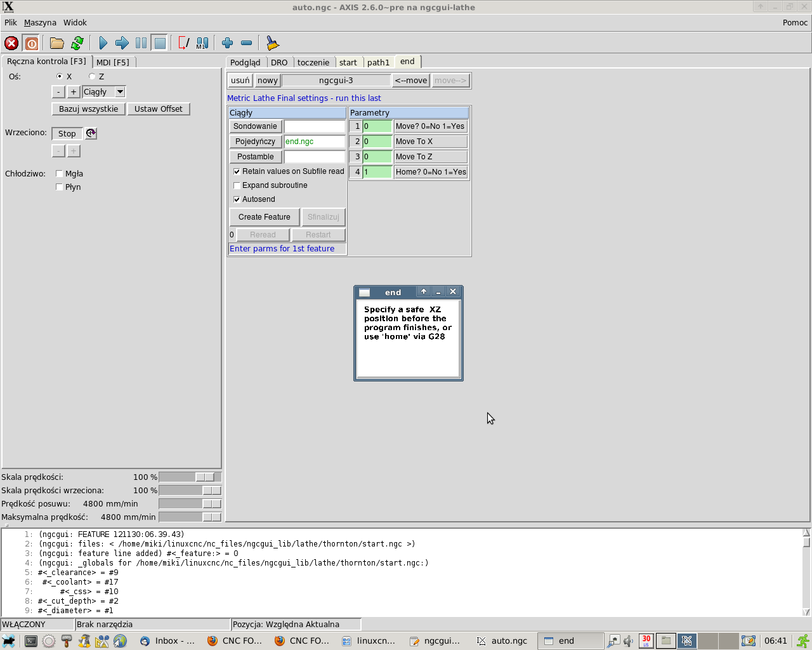Toggle optional pause M1 icon
The width and height of the screenshot is (812, 650).
click(x=202, y=43)
